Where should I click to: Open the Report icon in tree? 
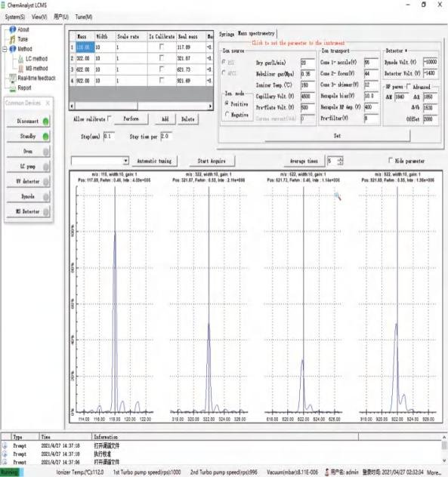(13, 88)
